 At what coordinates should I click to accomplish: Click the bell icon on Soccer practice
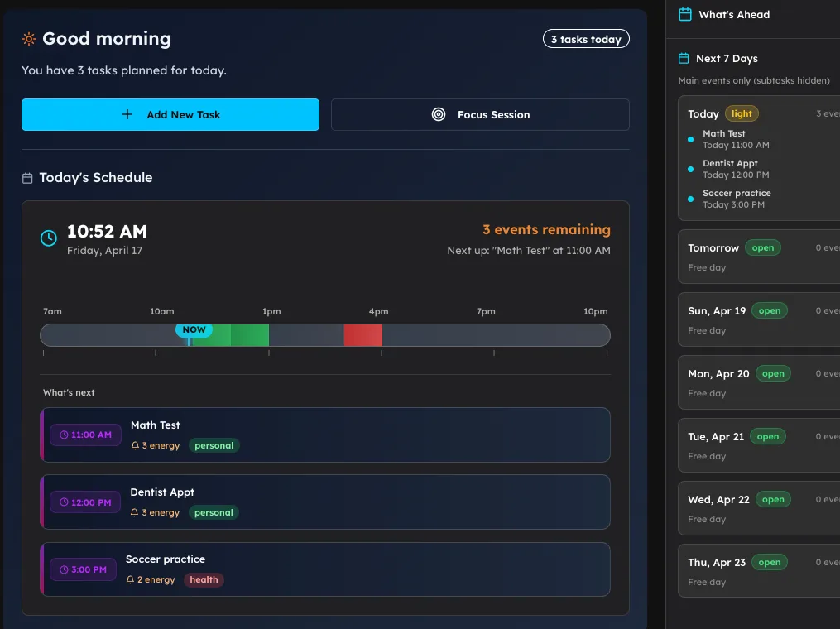pyautogui.click(x=130, y=579)
